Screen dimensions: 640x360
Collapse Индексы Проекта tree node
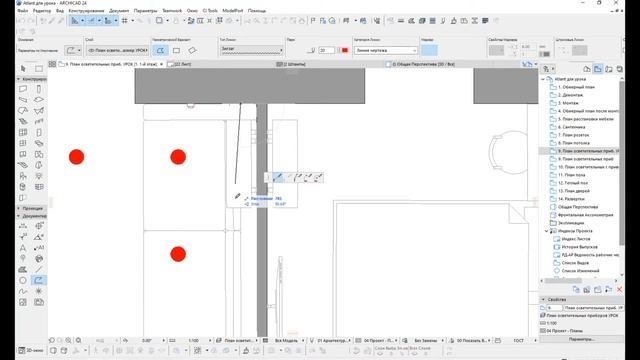547,231
